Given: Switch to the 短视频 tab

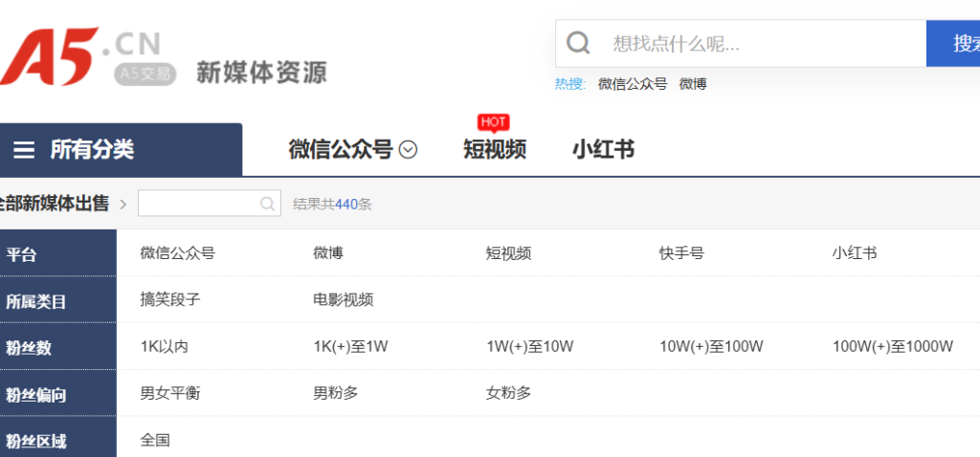Looking at the screenshot, I should (x=494, y=150).
